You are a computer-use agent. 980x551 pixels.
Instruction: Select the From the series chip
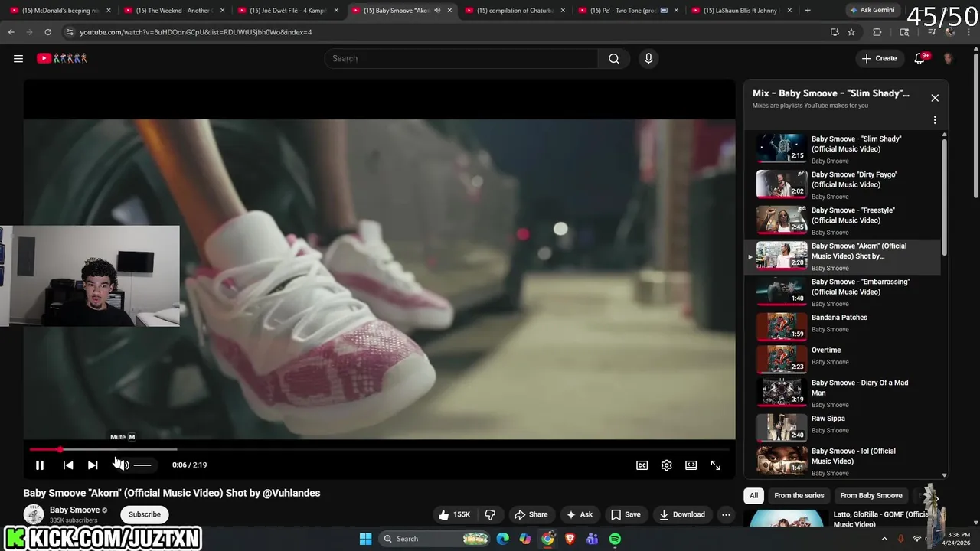(x=799, y=495)
